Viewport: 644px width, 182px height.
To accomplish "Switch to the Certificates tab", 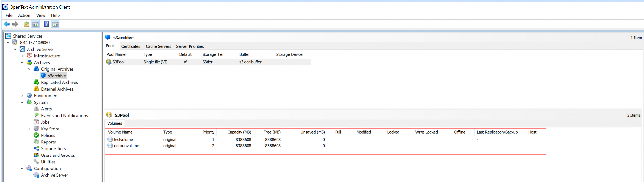I will click(x=131, y=46).
